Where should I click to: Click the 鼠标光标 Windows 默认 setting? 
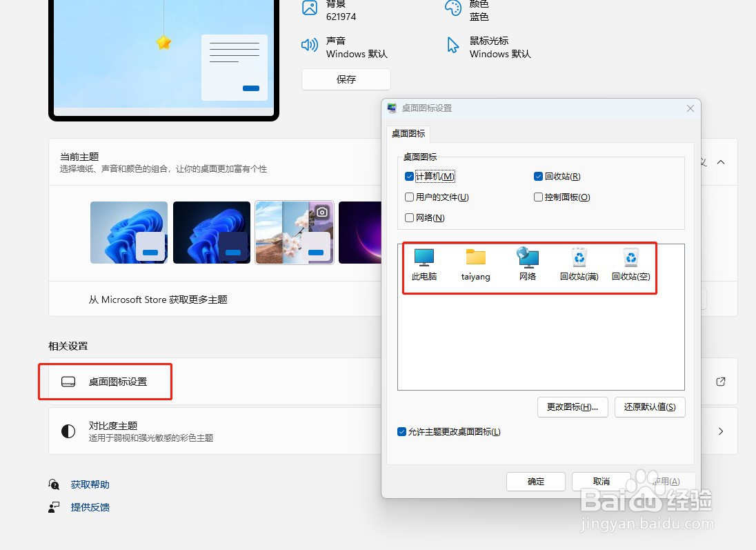[488, 48]
